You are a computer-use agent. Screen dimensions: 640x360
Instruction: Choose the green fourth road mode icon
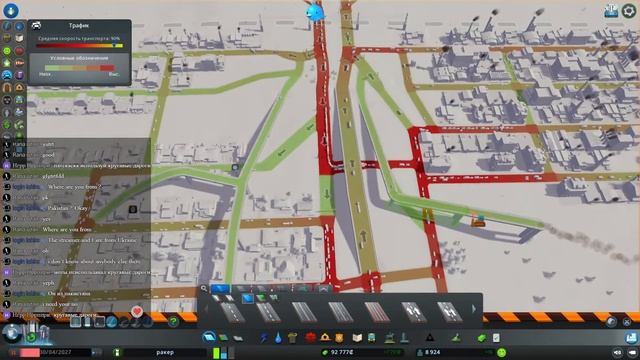tap(261, 298)
